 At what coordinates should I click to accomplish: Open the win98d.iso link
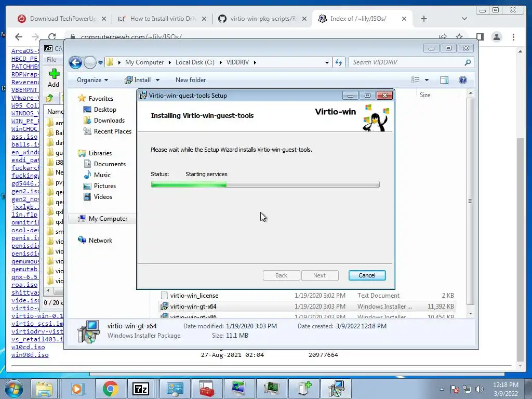(x=30, y=355)
